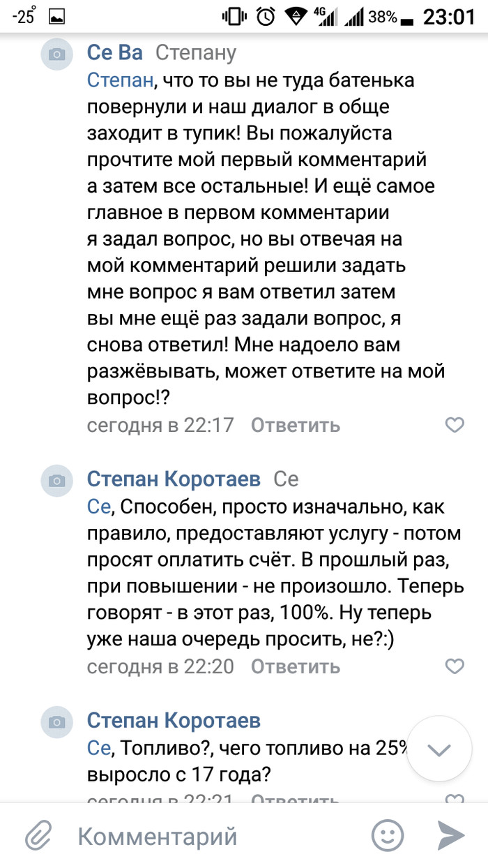Reply to the comment posted at 22:17
488x868 pixels.
[295, 424]
